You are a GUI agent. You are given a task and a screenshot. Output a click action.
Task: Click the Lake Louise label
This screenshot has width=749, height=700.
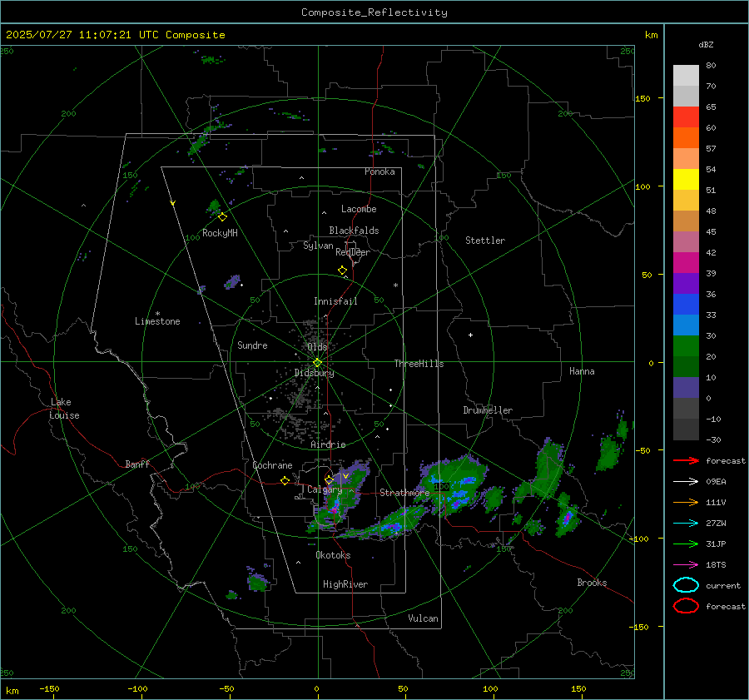click(x=64, y=409)
